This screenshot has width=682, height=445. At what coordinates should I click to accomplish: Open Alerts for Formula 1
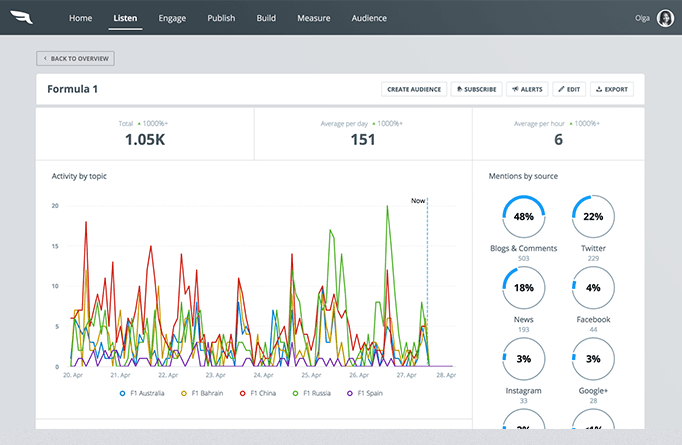527,89
